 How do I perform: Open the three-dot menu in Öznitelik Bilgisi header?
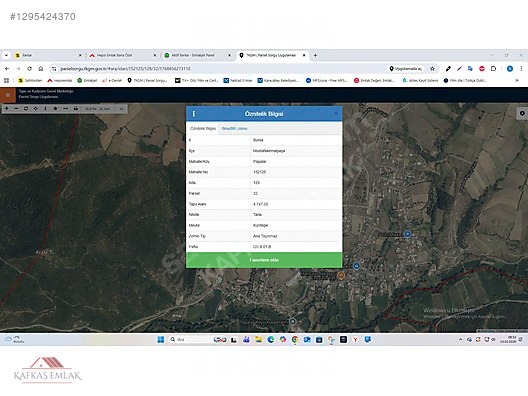[194, 114]
